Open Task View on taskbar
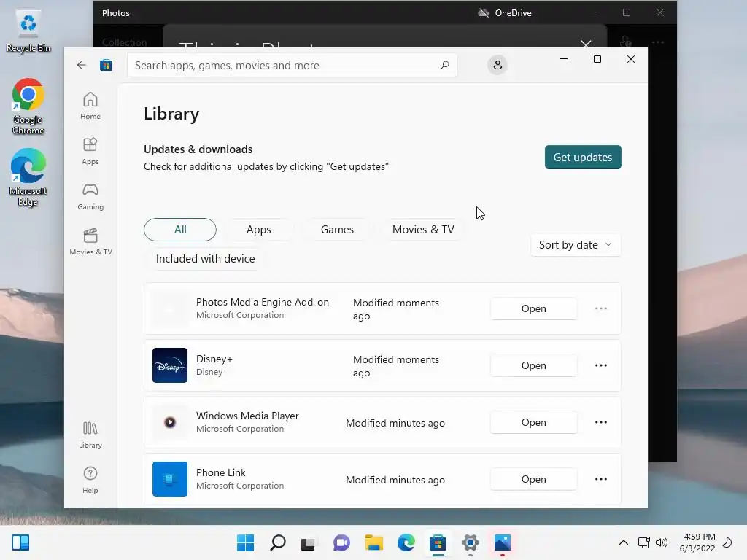 pyautogui.click(x=309, y=542)
